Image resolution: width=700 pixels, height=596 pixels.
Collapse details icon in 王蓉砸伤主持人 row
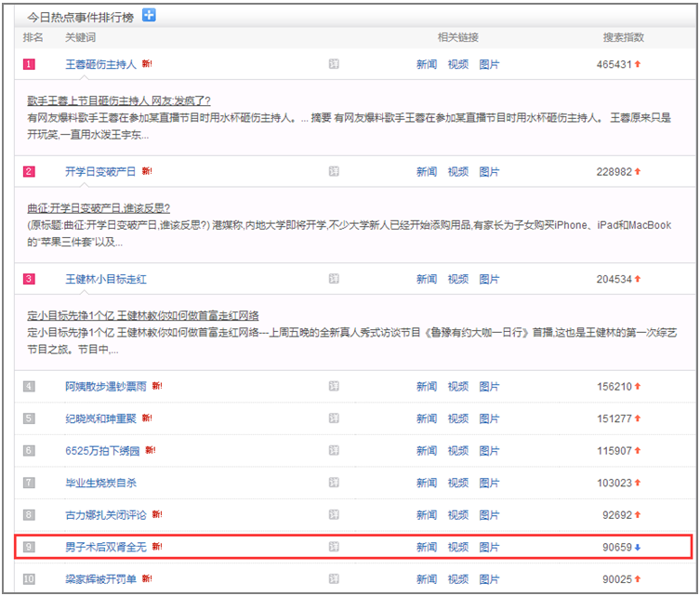pyautogui.click(x=334, y=65)
